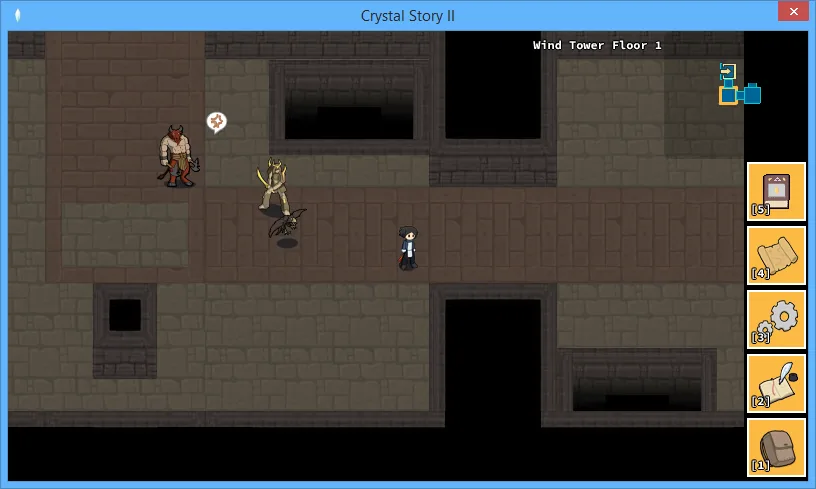Click the flying bat creature

coord(287,223)
